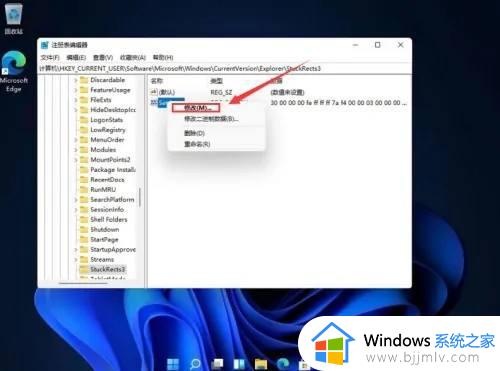Expand the Modules key
The image size is (500, 371).
[76, 150]
